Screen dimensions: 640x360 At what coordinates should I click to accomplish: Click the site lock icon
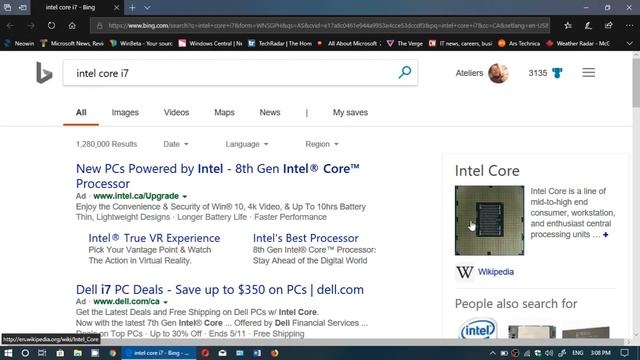click(100, 26)
